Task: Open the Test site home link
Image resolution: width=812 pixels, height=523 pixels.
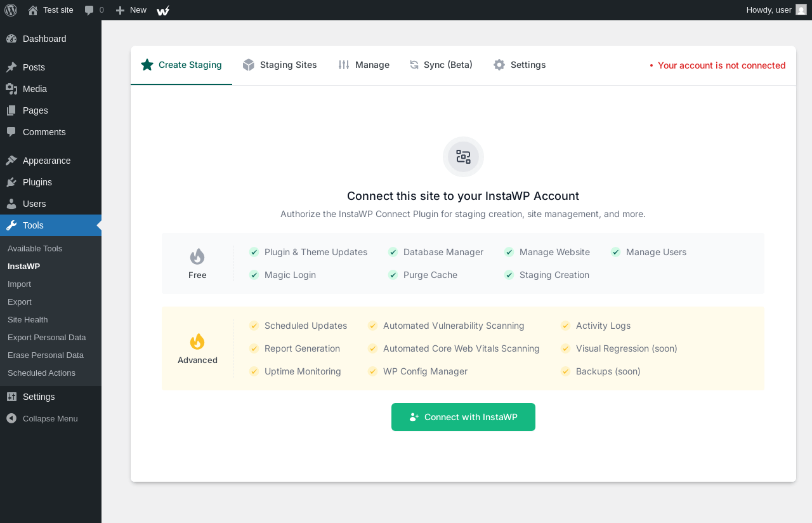Action: click(51, 10)
